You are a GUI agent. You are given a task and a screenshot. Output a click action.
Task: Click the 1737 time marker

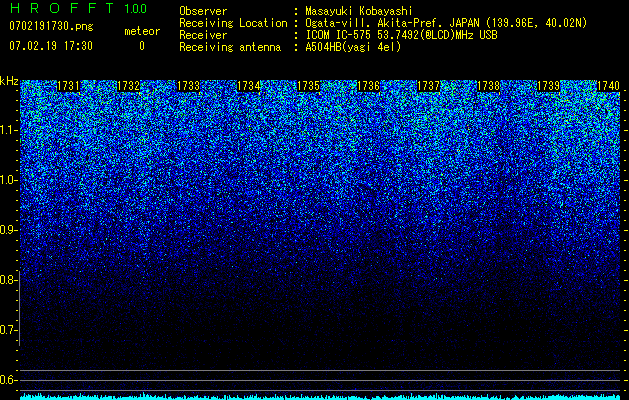click(428, 86)
